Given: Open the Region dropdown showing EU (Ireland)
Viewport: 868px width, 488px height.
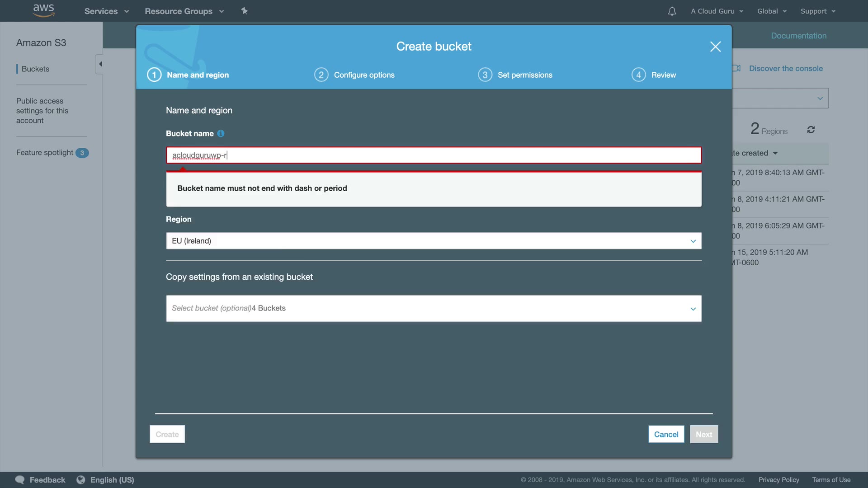Looking at the screenshot, I should (433, 241).
